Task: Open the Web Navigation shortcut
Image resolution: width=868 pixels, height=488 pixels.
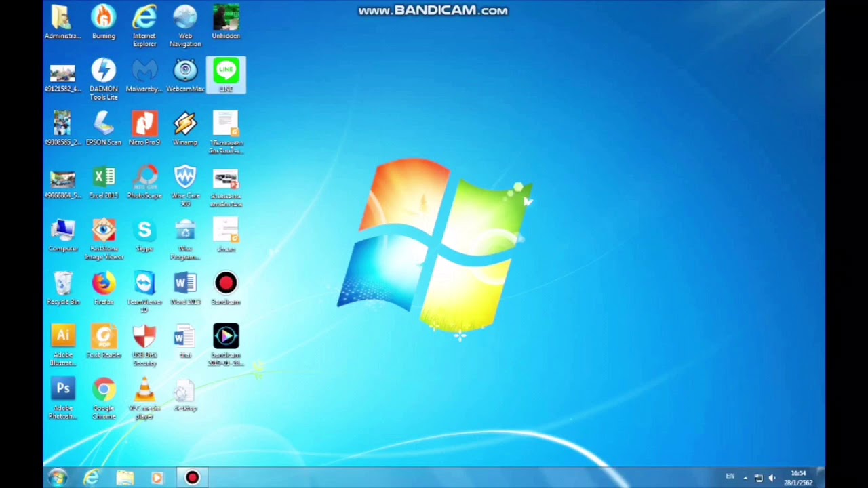Action: tap(185, 26)
